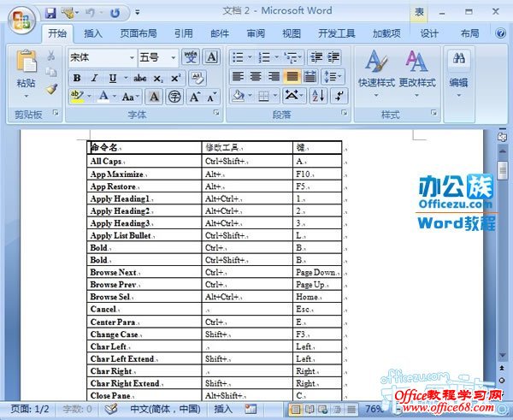
Task: Open the 段落 group dialog launcher
Action: (345, 113)
